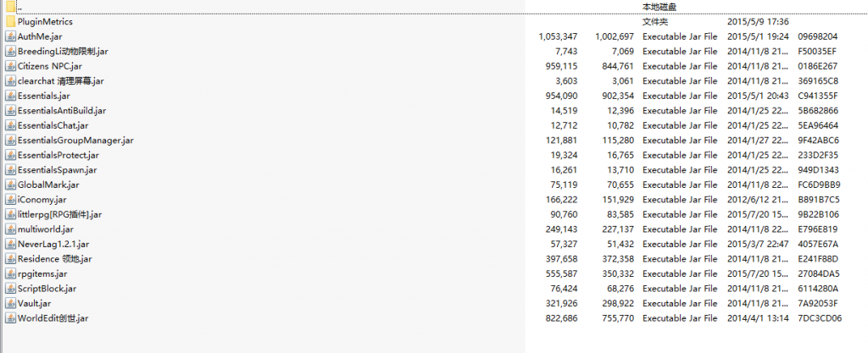Image resolution: width=868 pixels, height=353 pixels.
Task: Click the EssentialsSpawn.jar jar icon
Action: tap(10, 170)
